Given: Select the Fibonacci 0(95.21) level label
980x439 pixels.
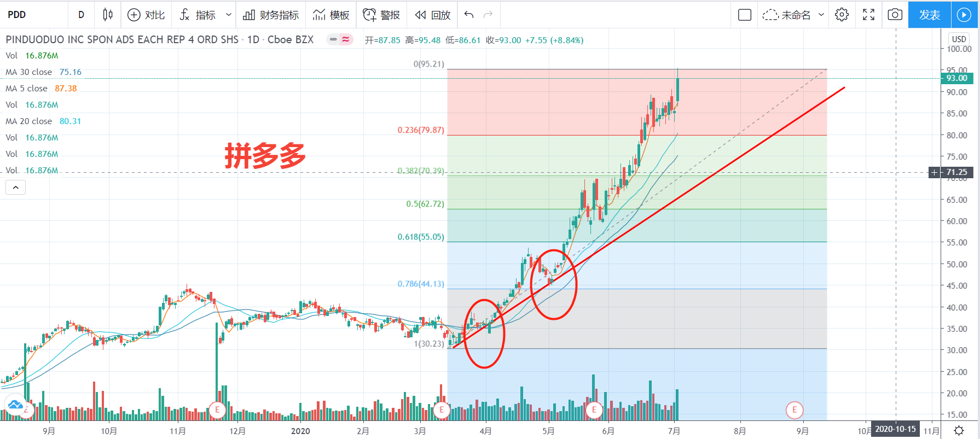Looking at the screenshot, I should [429, 64].
